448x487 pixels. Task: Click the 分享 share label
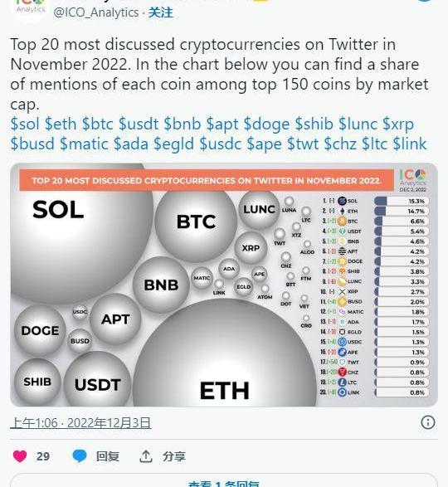(174, 456)
